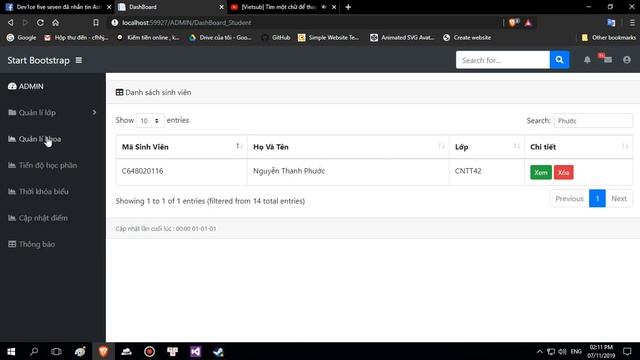Click the red Xóa button
Image resolution: width=640 pixels, height=360 pixels.
563,172
